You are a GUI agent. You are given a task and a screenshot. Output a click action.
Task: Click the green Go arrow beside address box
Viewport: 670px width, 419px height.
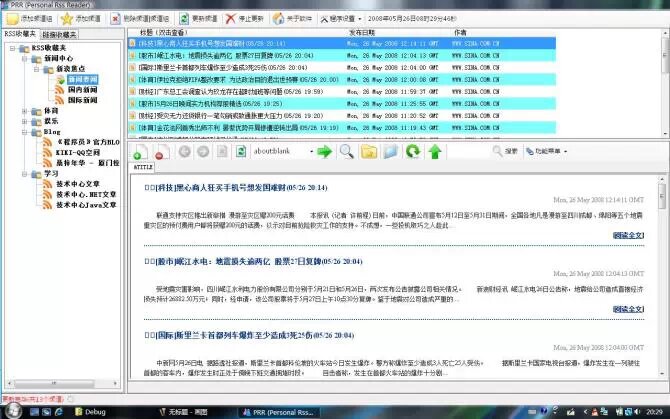pos(324,151)
